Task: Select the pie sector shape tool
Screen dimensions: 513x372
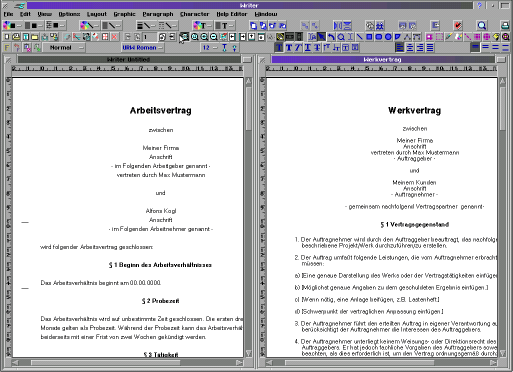Action: point(397,37)
